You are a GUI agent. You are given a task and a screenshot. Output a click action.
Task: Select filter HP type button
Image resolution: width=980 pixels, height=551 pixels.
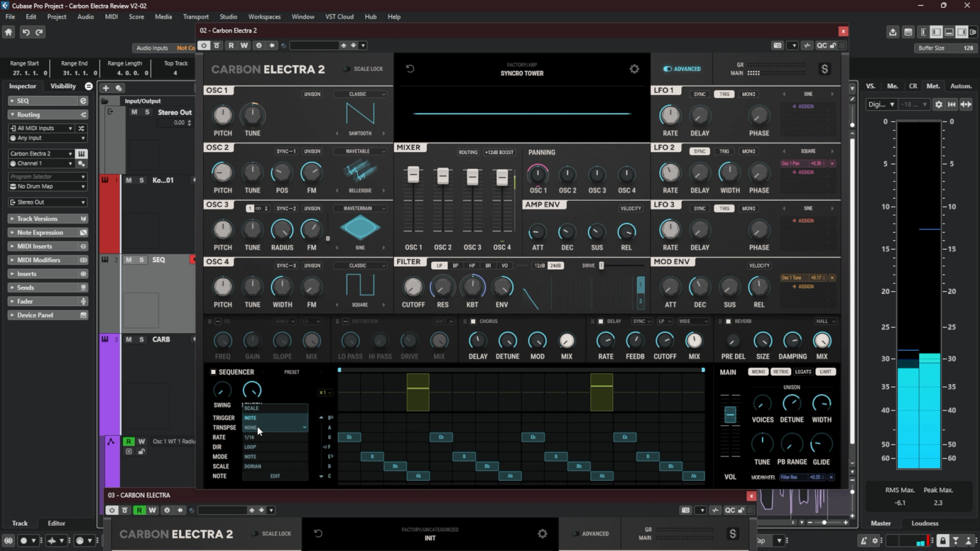[x=472, y=266]
